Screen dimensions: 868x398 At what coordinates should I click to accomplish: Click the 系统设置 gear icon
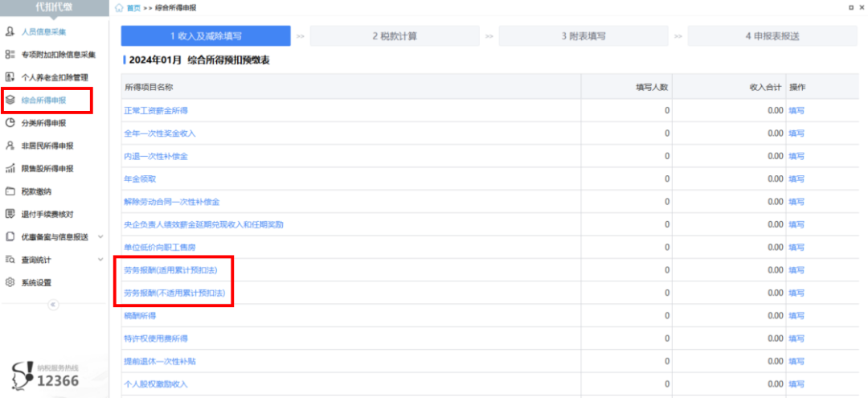point(10,282)
